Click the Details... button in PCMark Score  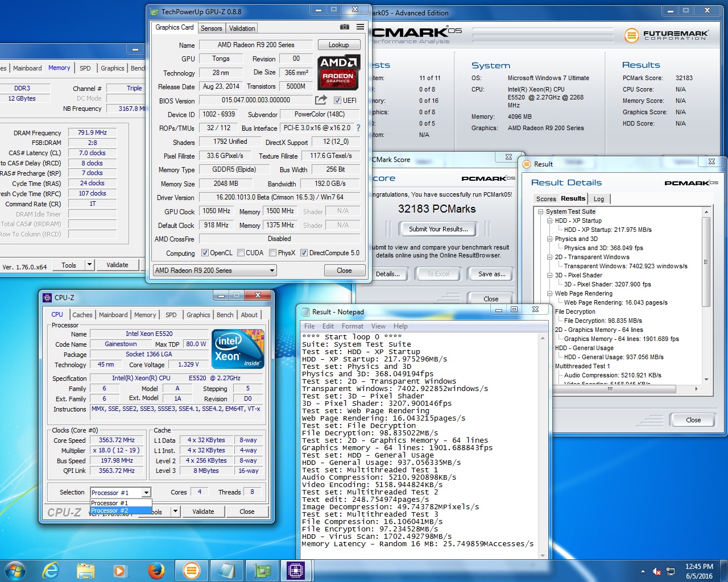click(387, 274)
